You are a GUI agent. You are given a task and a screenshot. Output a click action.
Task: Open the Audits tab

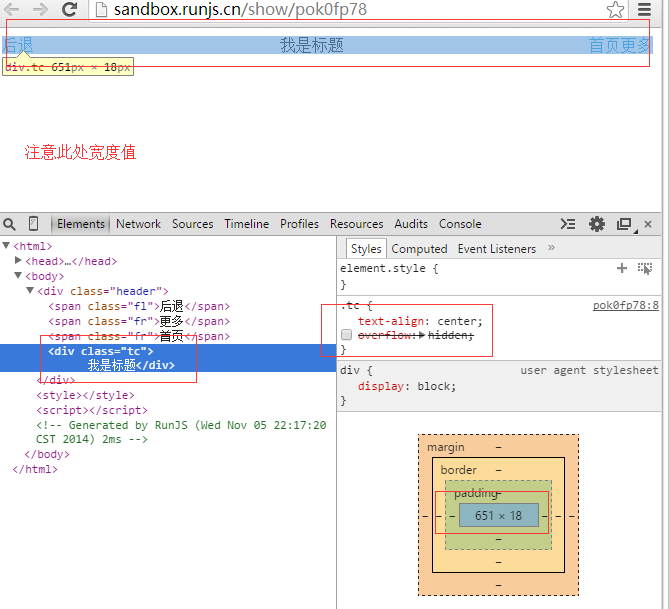pyautogui.click(x=411, y=224)
